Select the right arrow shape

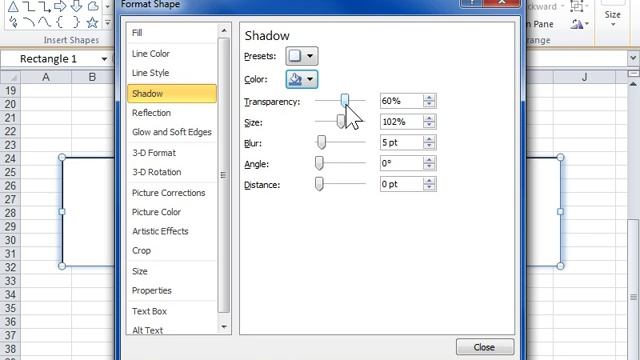coord(60,6)
